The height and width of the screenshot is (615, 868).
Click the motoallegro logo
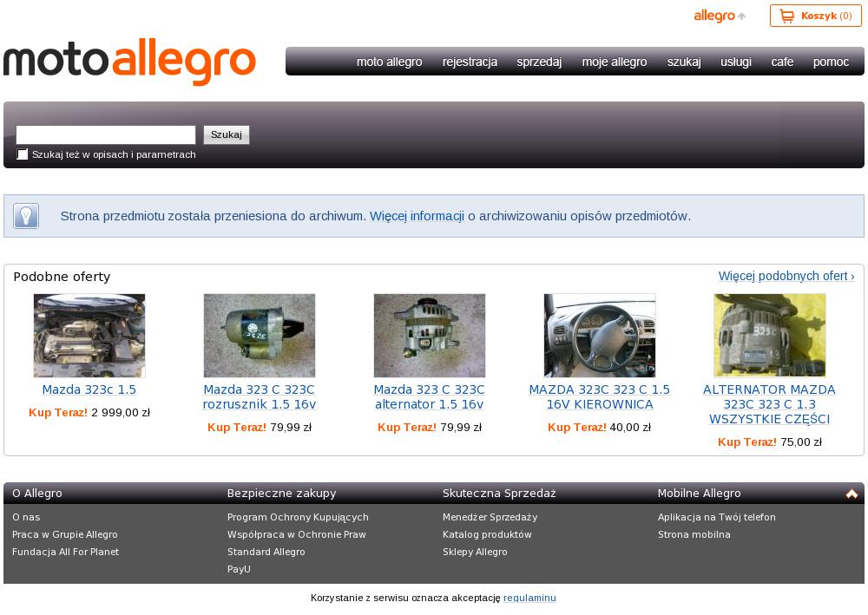129,62
